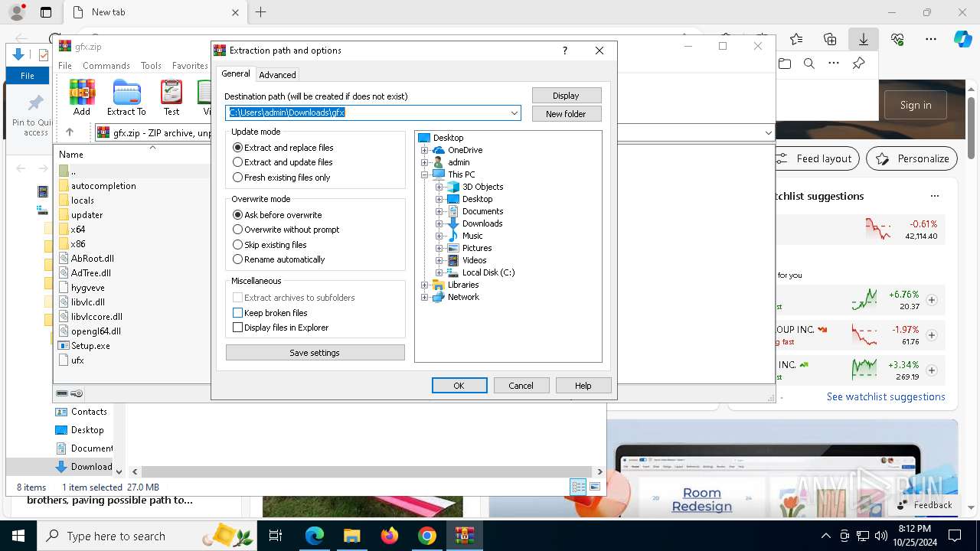
Task: Select the 3D Objects folder icon
Action: (453, 187)
